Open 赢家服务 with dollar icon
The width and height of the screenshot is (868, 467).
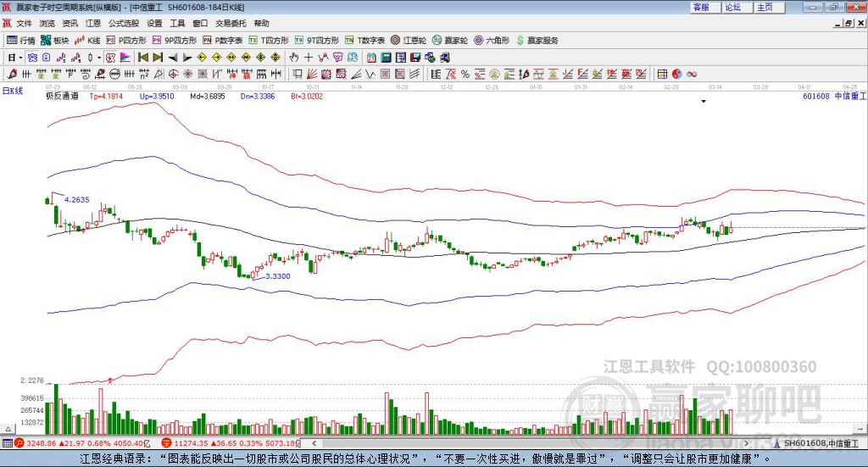pyautogui.click(x=537, y=41)
